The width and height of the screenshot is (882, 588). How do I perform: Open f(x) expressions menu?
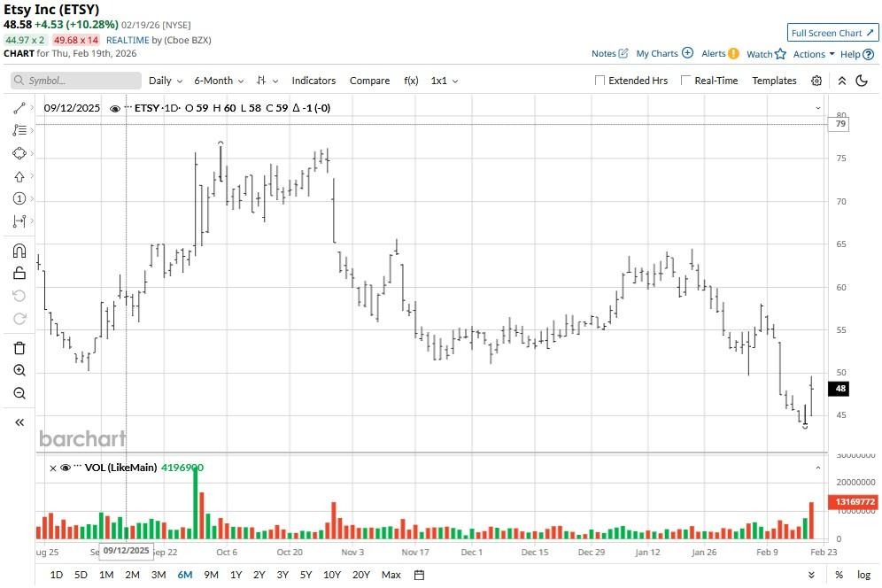pos(411,81)
